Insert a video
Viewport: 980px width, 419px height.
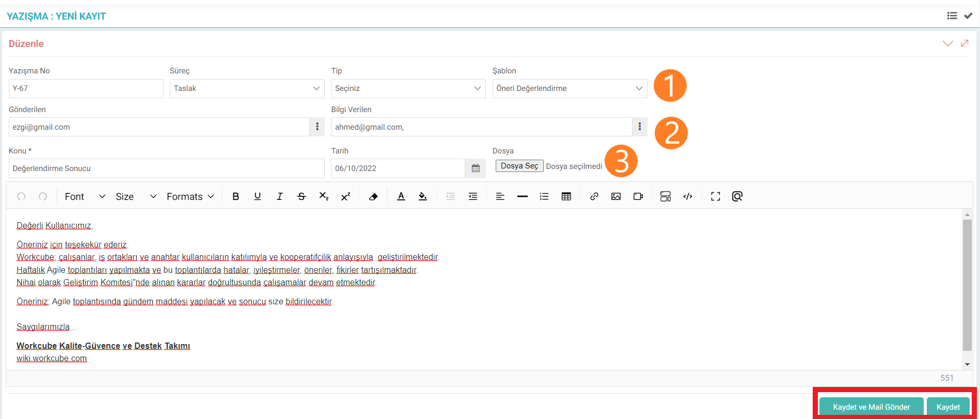tap(638, 196)
